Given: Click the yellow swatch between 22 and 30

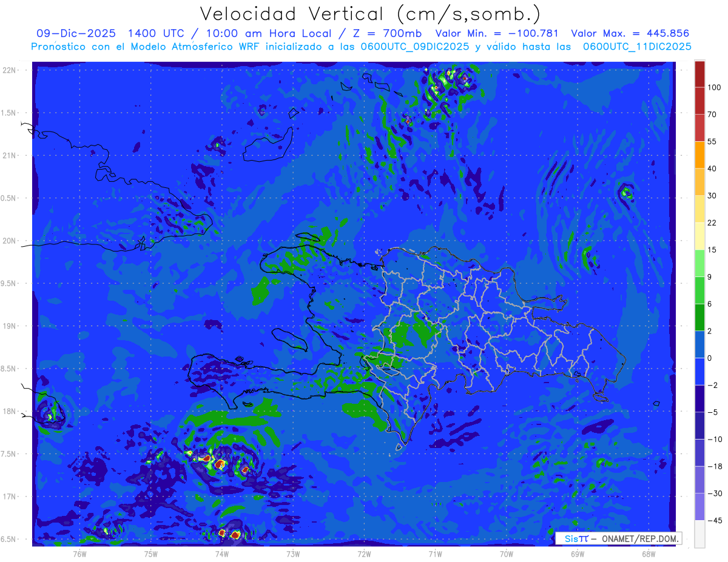Looking at the screenshot, I should pos(699,209).
